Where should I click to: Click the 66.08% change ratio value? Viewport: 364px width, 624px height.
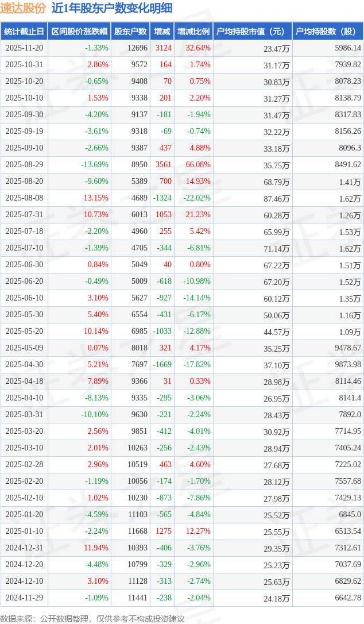(198, 165)
